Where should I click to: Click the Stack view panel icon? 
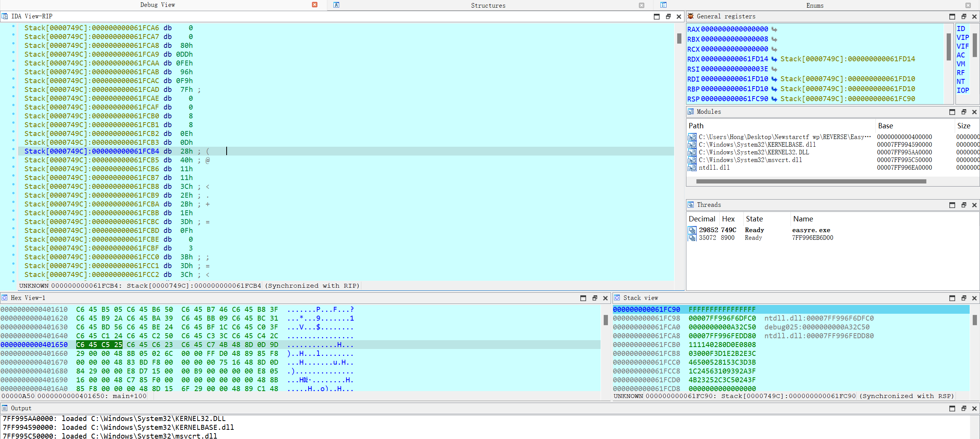click(x=617, y=298)
